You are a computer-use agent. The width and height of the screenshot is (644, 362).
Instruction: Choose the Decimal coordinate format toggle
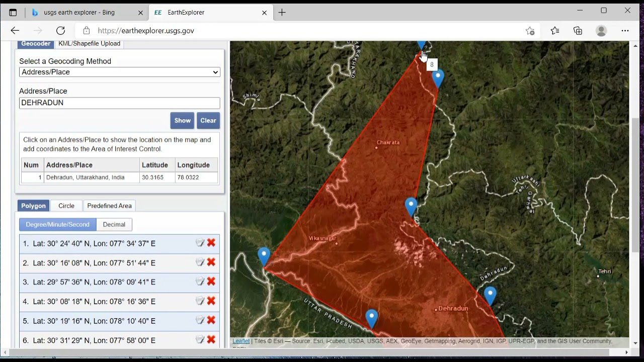[x=114, y=224]
